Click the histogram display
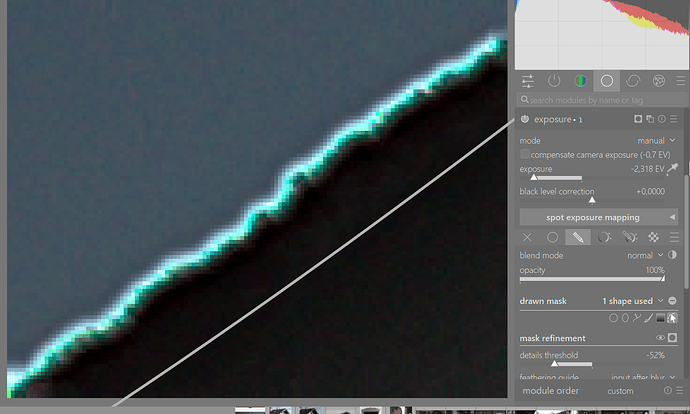 602,34
